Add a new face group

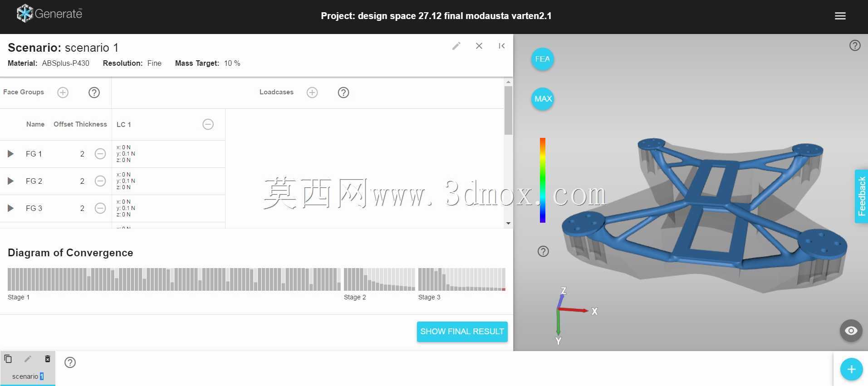63,93
